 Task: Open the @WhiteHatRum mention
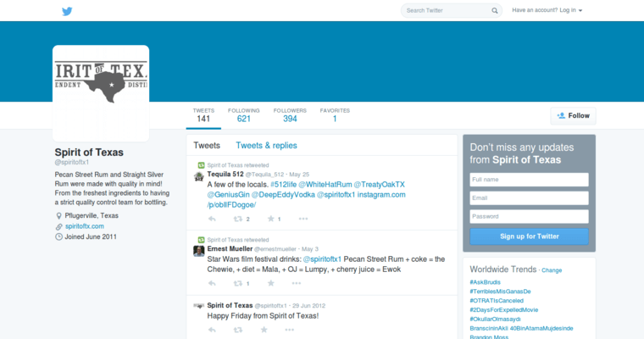(x=325, y=185)
